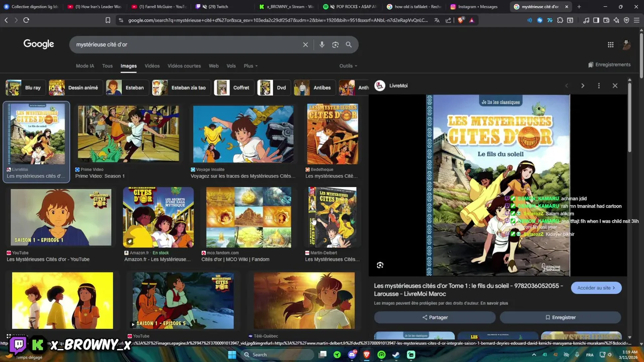Open Steam from the taskbar
The image size is (644, 362).
[396, 354]
